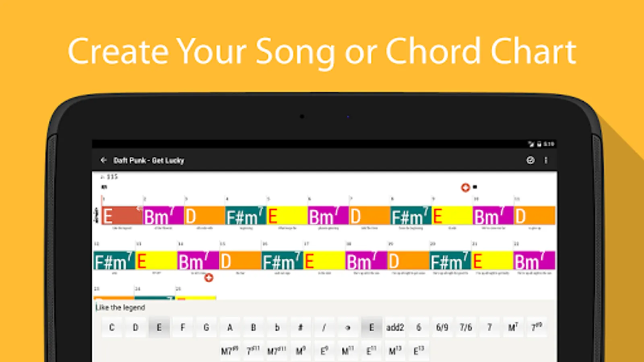
Task: Tap the slash (/) bass note key
Action: (x=324, y=327)
